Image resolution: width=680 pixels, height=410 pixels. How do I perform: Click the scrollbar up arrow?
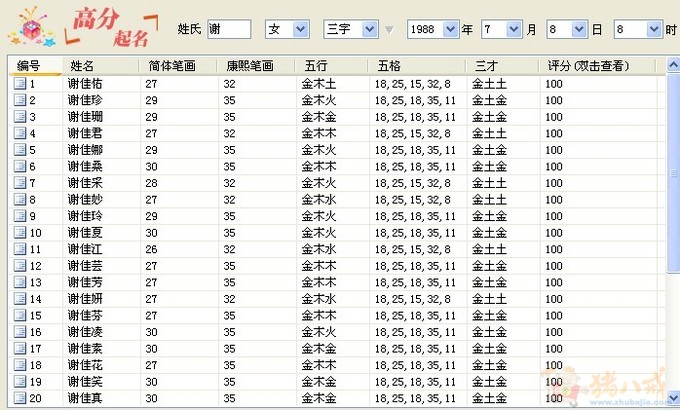coord(673,65)
